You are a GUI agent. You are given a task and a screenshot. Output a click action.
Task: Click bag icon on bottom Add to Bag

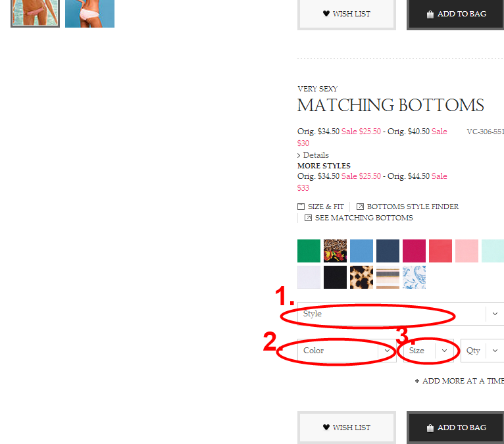pyautogui.click(x=430, y=428)
